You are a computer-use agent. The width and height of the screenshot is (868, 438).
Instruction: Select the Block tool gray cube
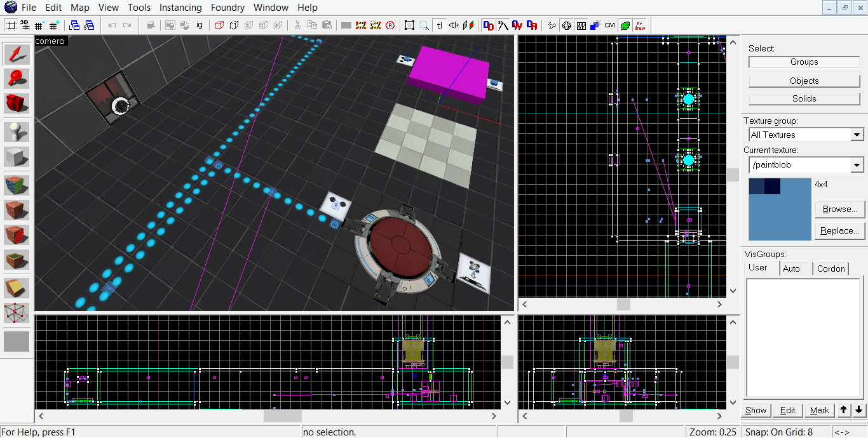[17, 156]
